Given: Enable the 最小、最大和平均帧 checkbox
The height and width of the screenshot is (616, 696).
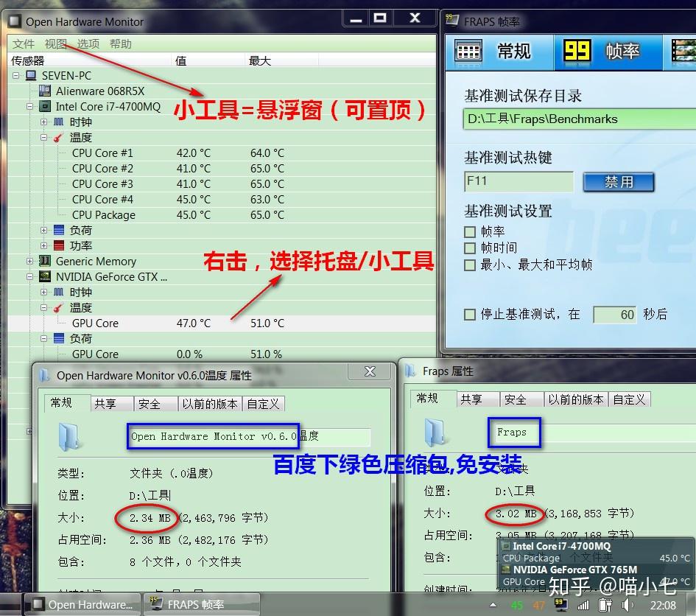Looking at the screenshot, I should (470, 265).
